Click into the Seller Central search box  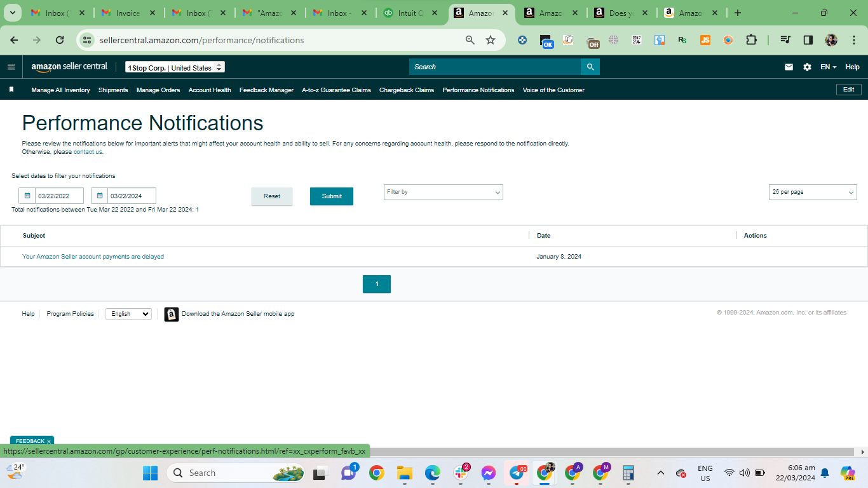[495, 67]
